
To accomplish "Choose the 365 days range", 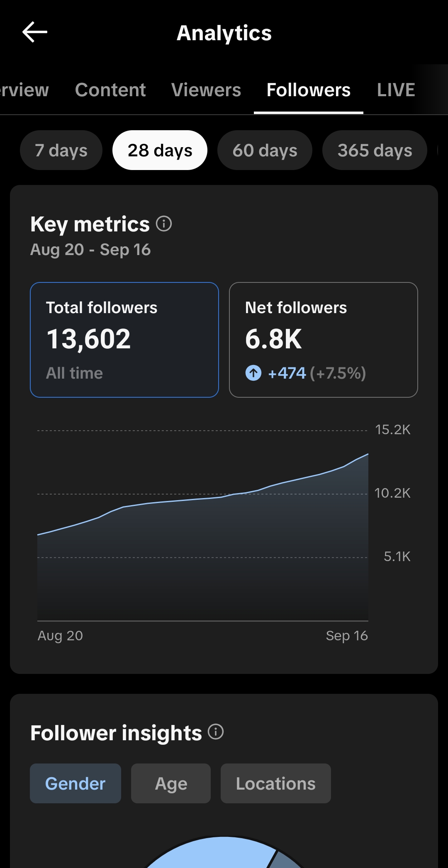I will point(375,150).
